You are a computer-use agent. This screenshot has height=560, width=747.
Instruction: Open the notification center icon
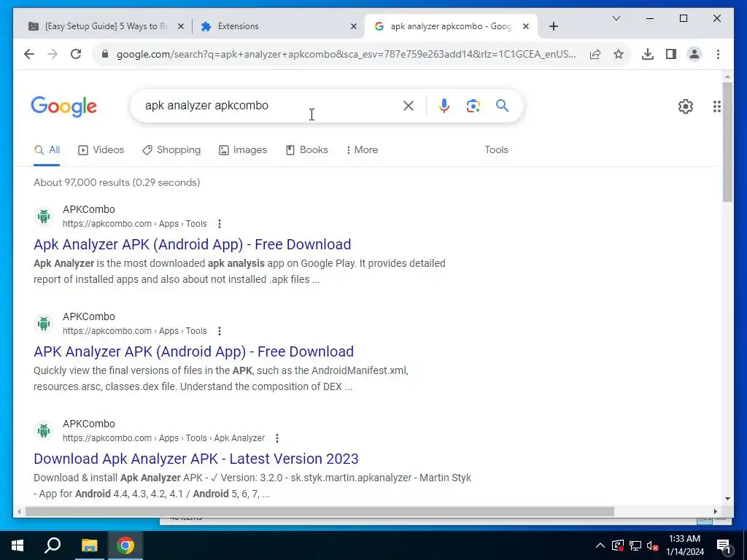(x=724, y=545)
